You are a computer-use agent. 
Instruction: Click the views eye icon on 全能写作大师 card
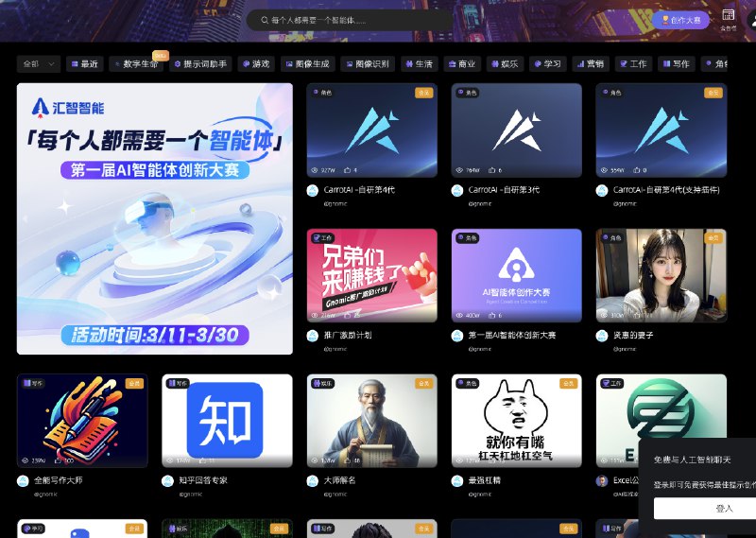click(x=26, y=460)
